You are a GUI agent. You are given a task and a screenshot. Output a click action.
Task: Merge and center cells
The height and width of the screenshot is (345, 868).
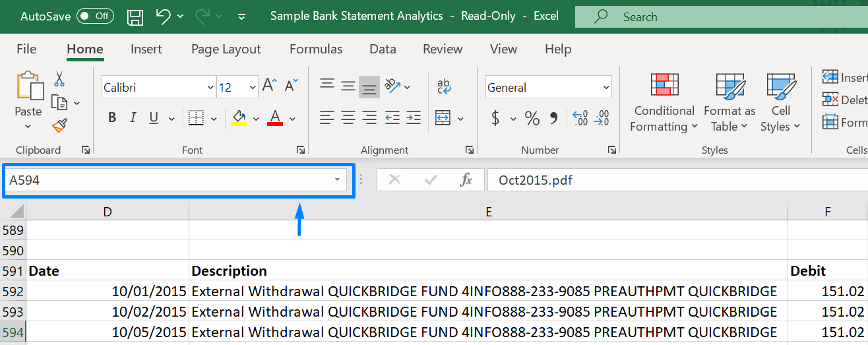point(443,119)
